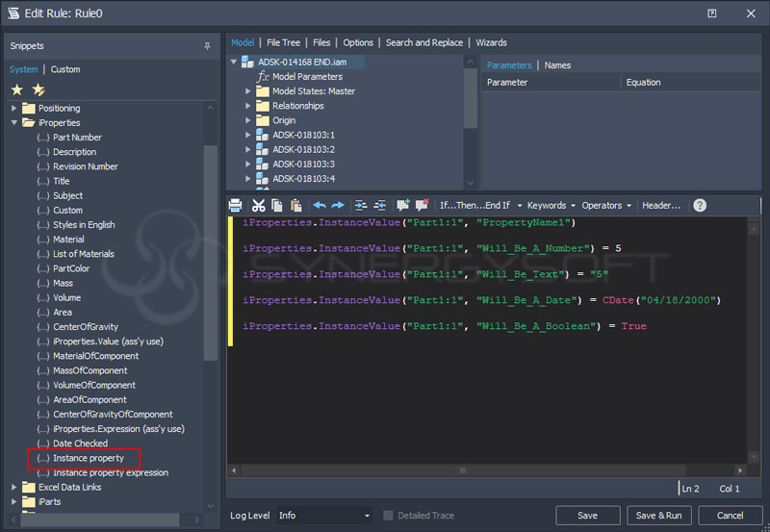The height and width of the screenshot is (532, 770).
Task: Click the Cancel button
Action: [x=731, y=516]
